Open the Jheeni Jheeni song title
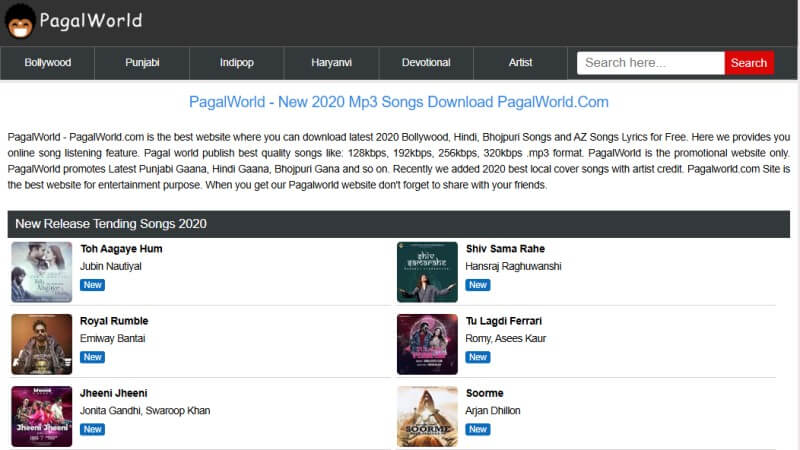This screenshot has width=800, height=450. coord(114,393)
